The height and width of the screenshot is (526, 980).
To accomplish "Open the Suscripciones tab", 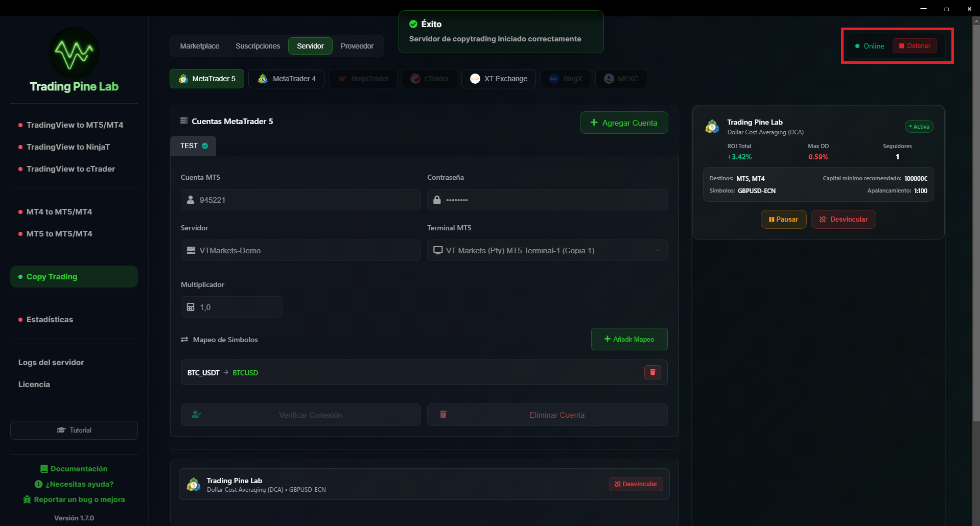I will tap(258, 46).
